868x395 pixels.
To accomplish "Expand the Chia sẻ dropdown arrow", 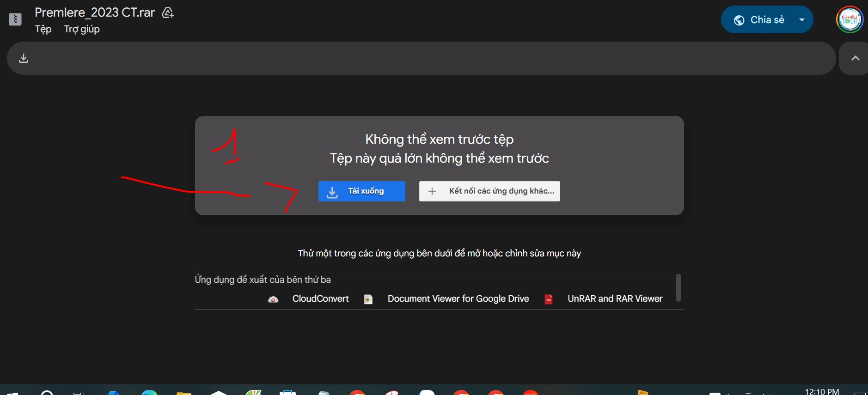I will 802,20.
